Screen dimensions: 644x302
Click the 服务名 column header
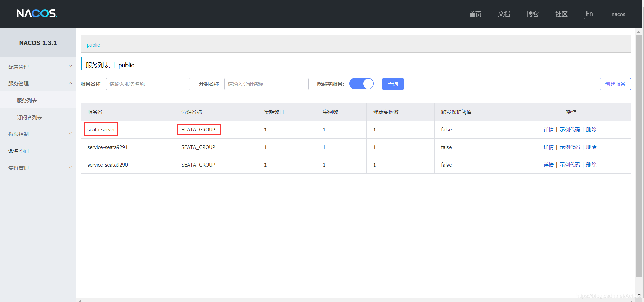(x=128, y=112)
